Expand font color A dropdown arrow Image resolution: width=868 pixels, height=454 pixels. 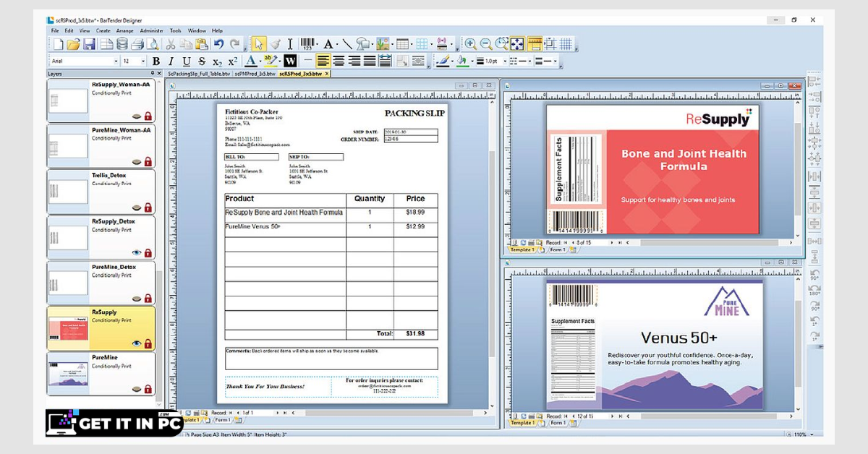(x=260, y=61)
